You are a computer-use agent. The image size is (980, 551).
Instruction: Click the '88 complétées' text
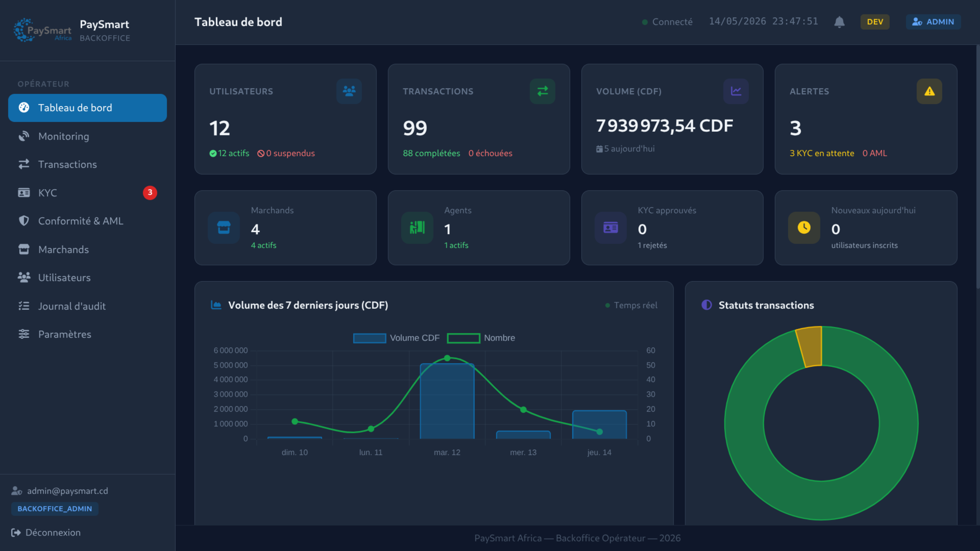tap(431, 153)
